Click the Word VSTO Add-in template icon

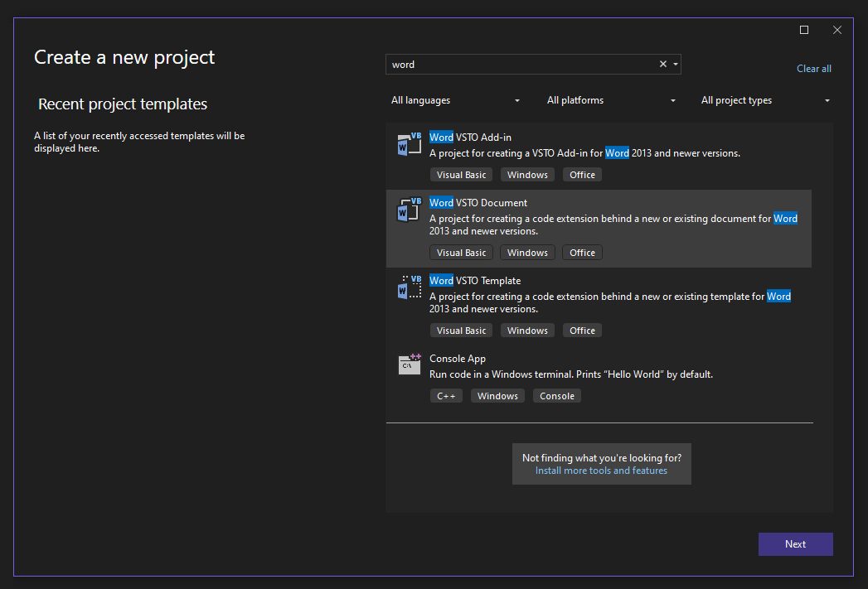[x=409, y=144]
